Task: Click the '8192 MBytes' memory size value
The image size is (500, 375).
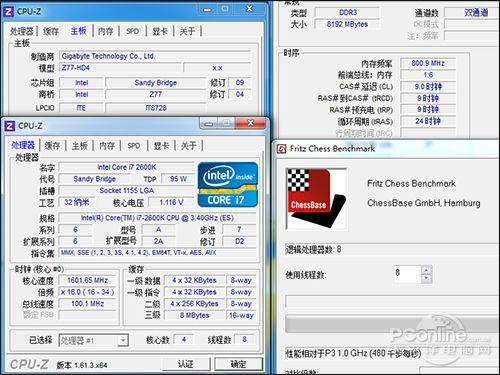Action: click(347, 24)
